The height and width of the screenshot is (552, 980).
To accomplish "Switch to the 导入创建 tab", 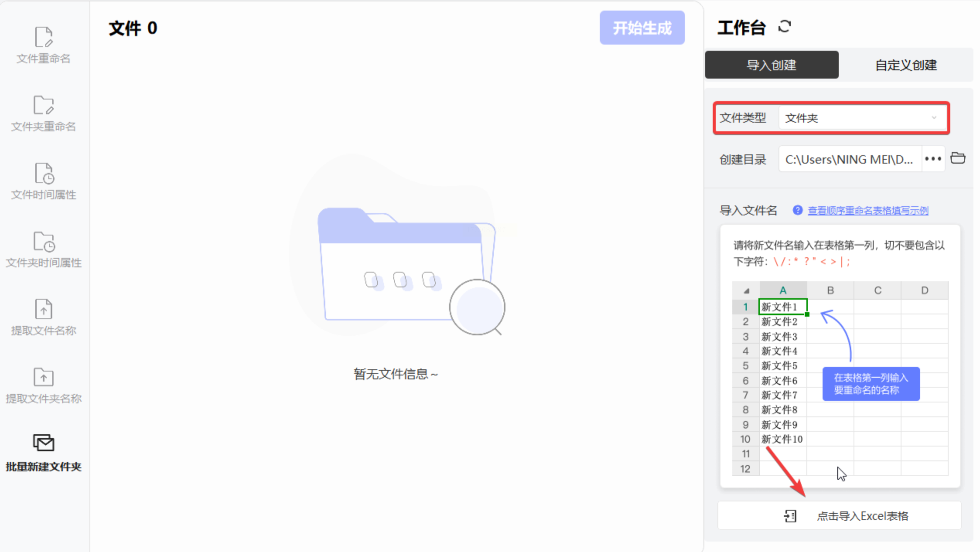I will pyautogui.click(x=772, y=65).
